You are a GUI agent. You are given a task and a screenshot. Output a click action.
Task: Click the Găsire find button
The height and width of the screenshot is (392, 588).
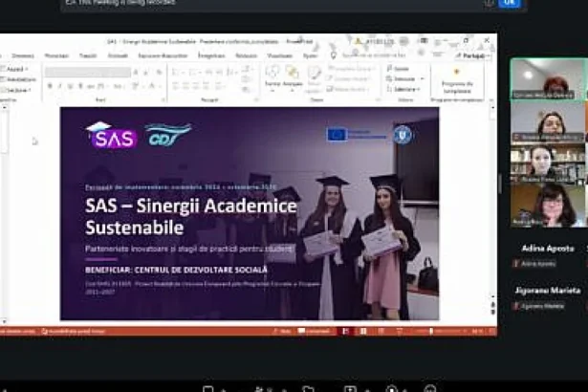click(x=398, y=69)
